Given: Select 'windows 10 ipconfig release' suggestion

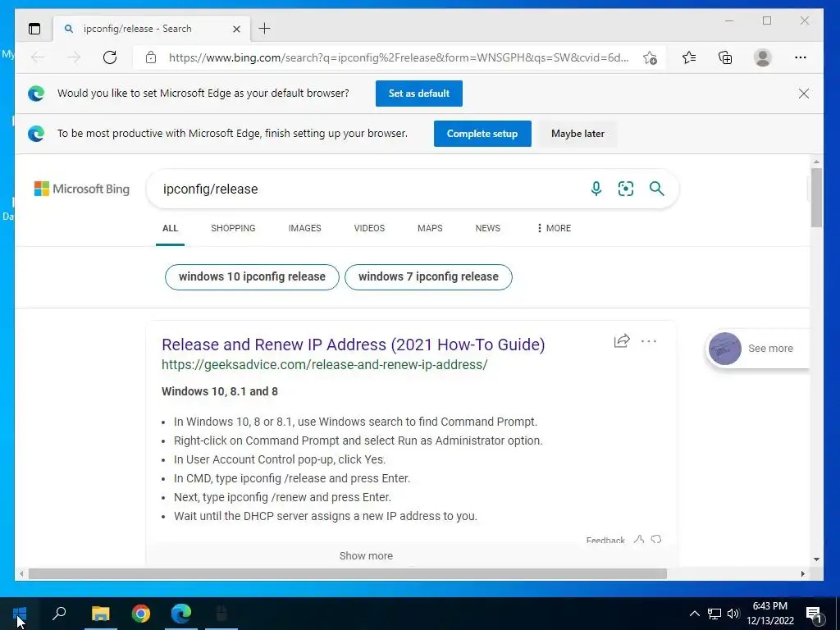Looking at the screenshot, I should pyautogui.click(x=252, y=277).
